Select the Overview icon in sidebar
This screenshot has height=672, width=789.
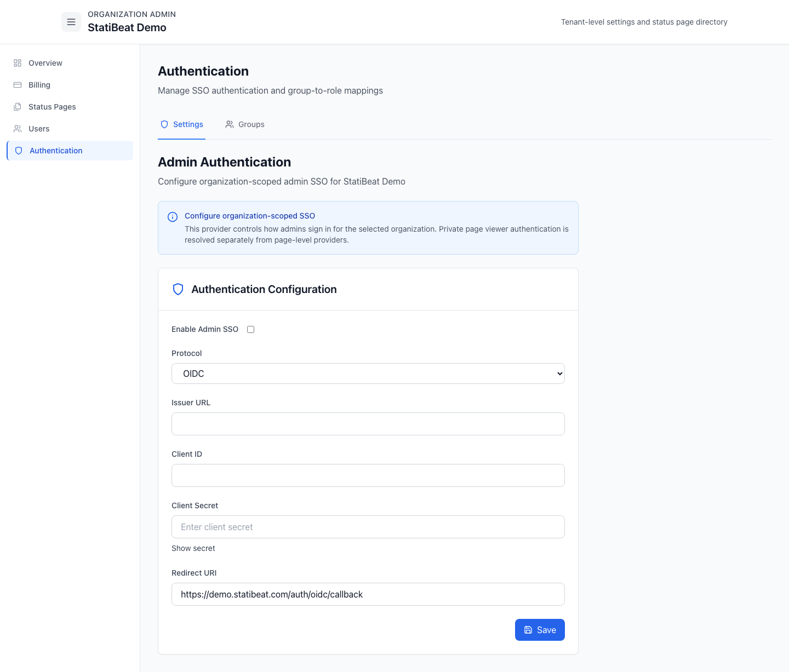point(17,63)
